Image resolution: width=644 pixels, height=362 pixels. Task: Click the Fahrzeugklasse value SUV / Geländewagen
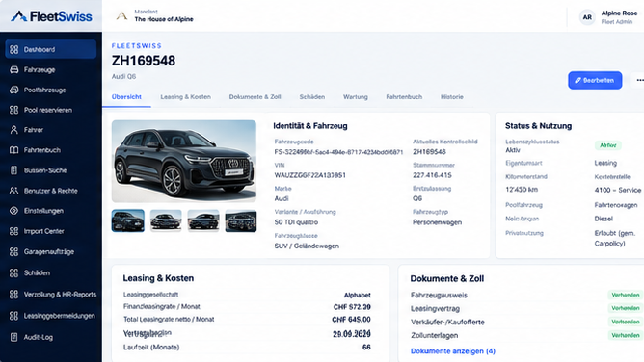[x=307, y=246]
